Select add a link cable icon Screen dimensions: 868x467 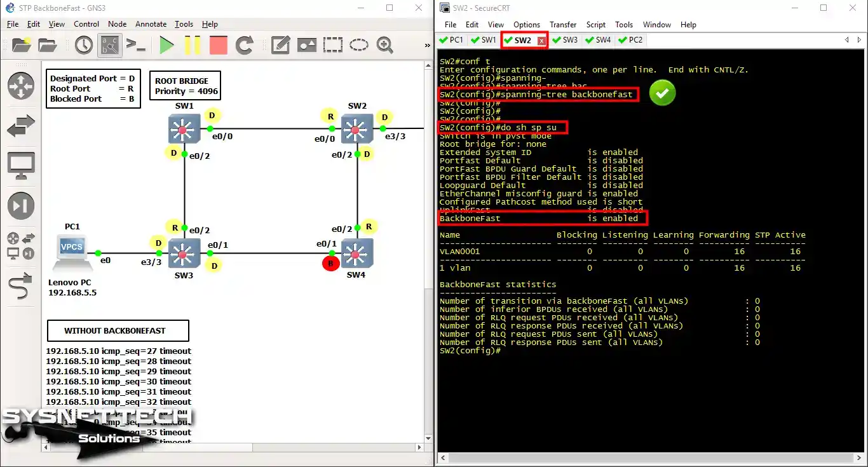click(x=21, y=287)
